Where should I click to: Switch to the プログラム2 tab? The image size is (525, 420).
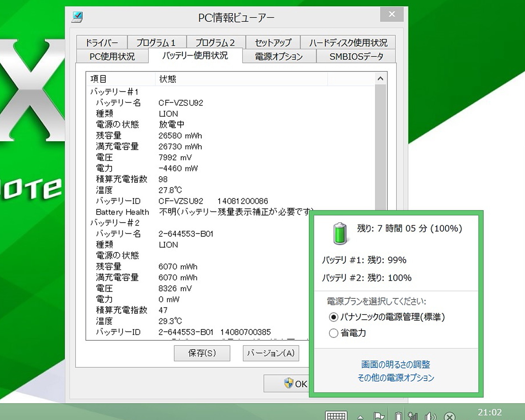(216, 42)
